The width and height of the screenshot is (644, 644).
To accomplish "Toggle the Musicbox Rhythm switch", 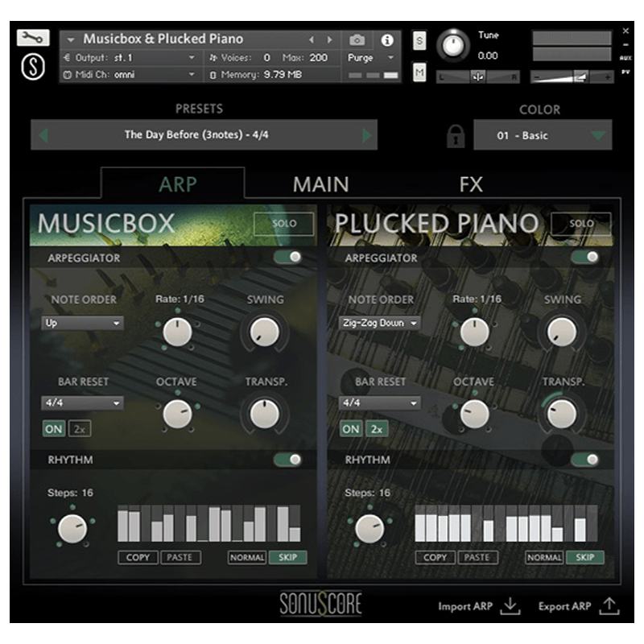I will (288, 460).
